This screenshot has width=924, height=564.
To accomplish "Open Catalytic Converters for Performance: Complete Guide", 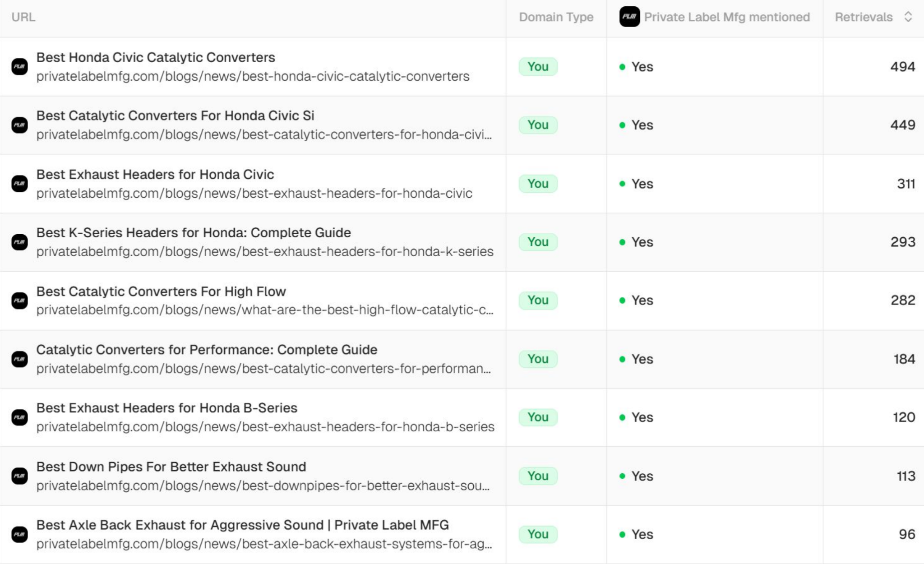I will [x=207, y=350].
